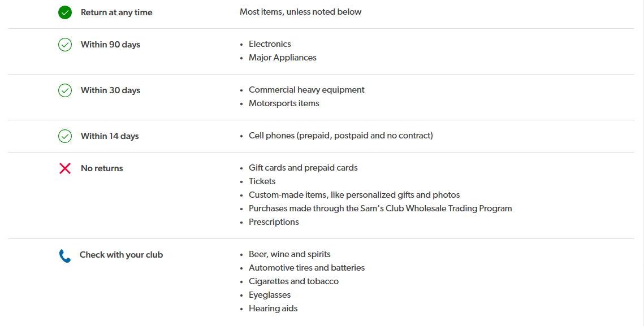Viewport: 644px width, 326px height.
Task: Click the Cell phones list entry
Action: coord(341,136)
